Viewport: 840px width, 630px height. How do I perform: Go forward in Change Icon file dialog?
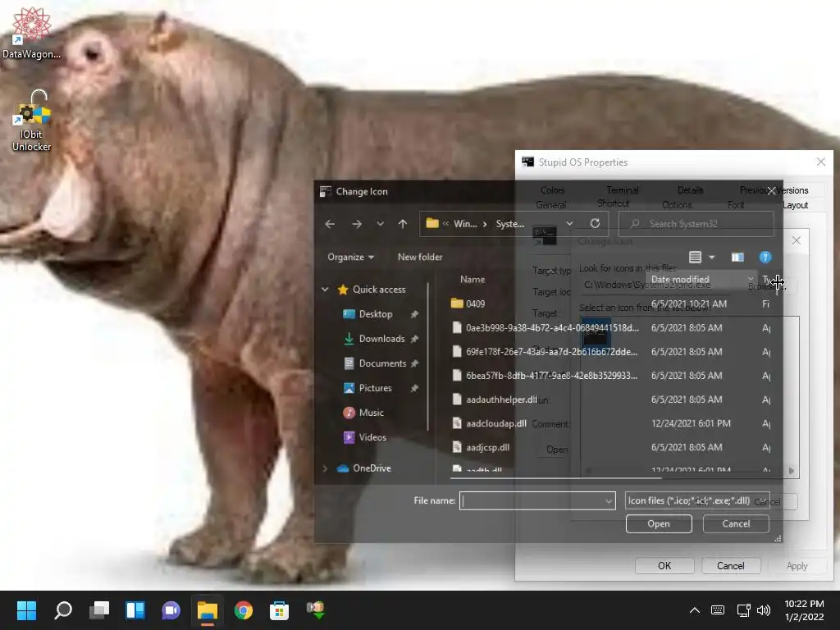coord(357,224)
